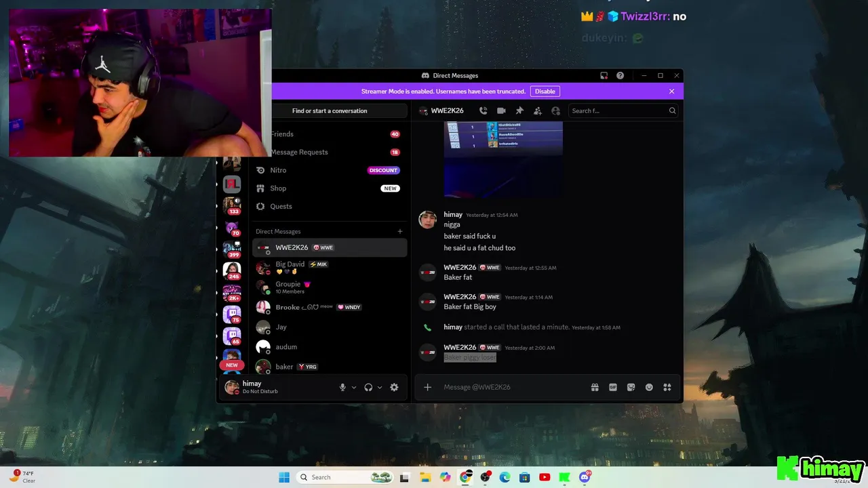
Task: Upload a file with the plus button
Action: (x=427, y=387)
